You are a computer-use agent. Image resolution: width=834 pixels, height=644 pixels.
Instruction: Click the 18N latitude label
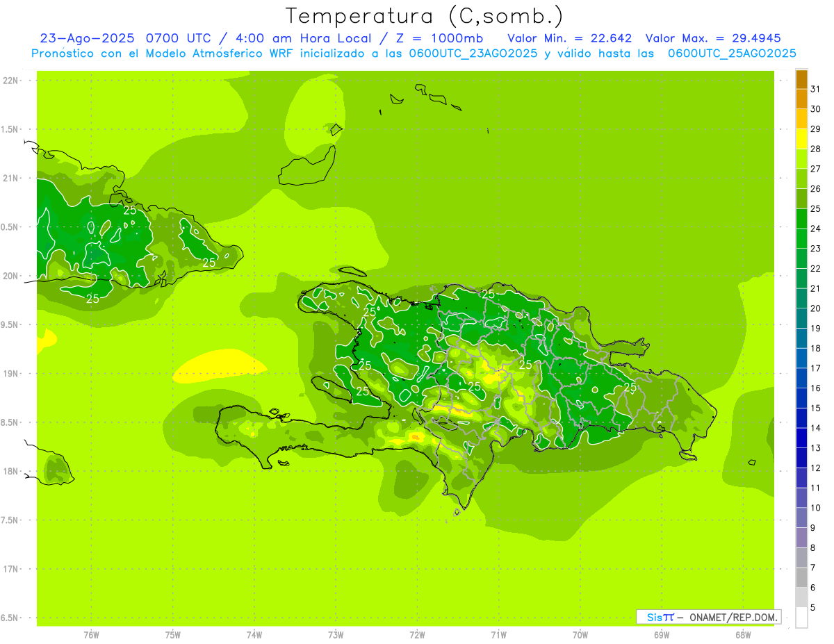click(x=10, y=471)
